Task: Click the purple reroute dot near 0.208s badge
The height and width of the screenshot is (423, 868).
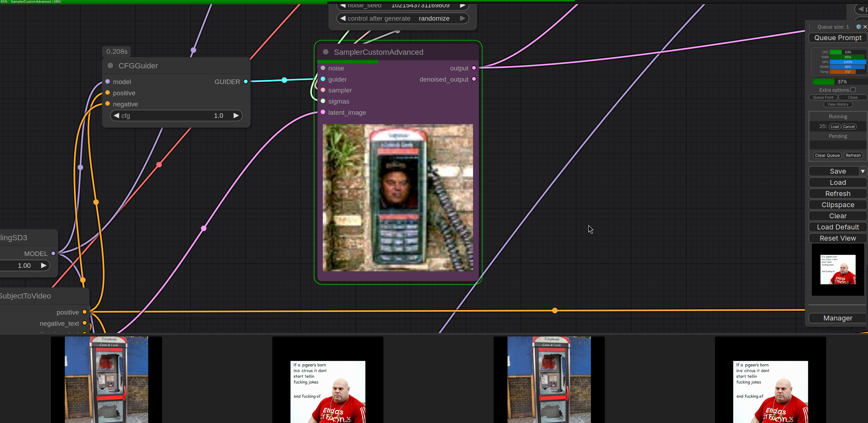Action: [193, 50]
